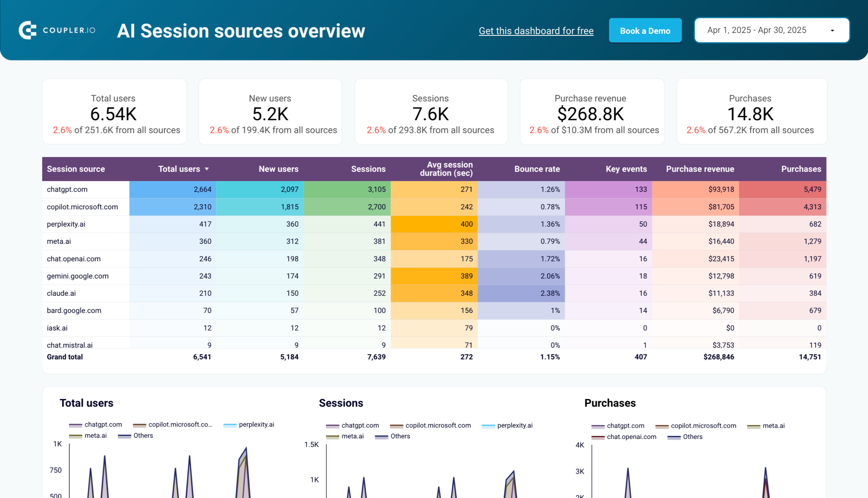Expand the date selector chevron

(832, 30)
